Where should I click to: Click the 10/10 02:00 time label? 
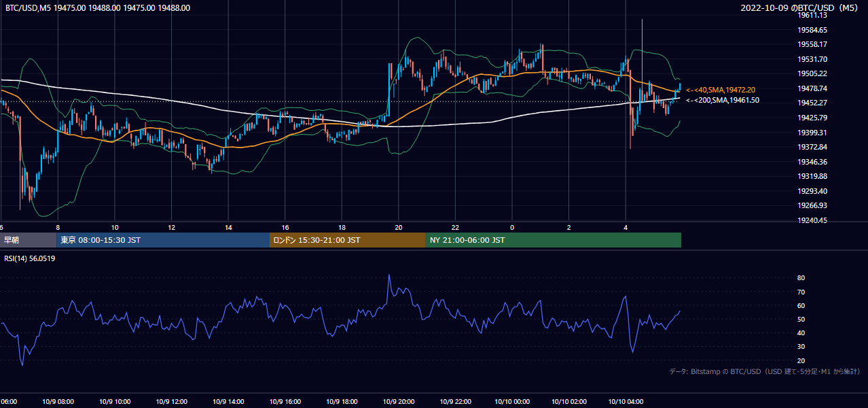(x=569, y=402)
